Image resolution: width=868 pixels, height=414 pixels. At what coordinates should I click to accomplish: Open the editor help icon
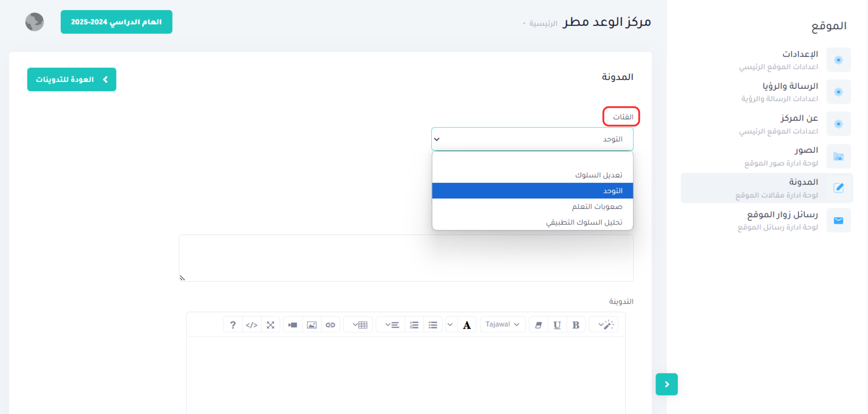pos(233,325)
